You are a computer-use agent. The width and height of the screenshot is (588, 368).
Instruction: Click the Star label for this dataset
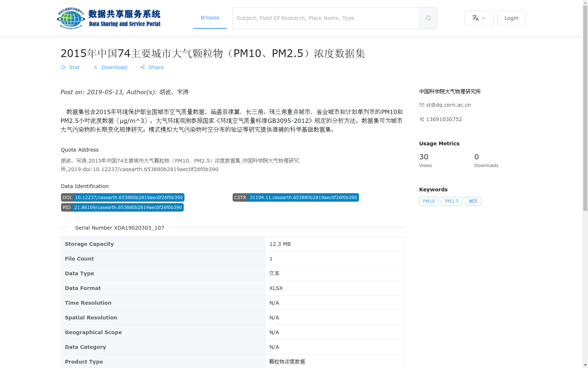click(75, 67)
